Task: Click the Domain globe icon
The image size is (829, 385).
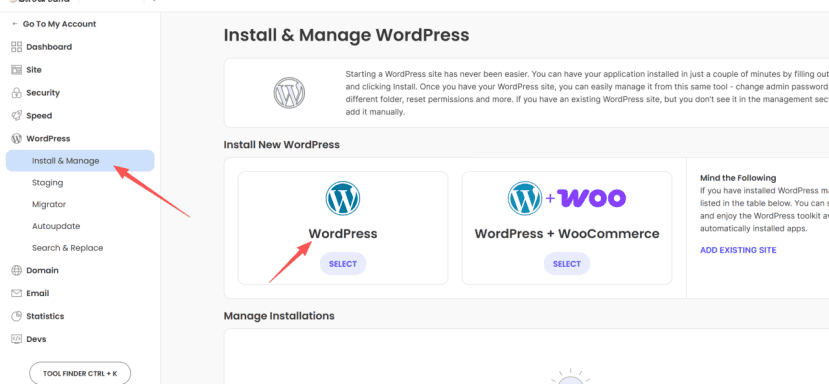Action: (x=16, y=270)
